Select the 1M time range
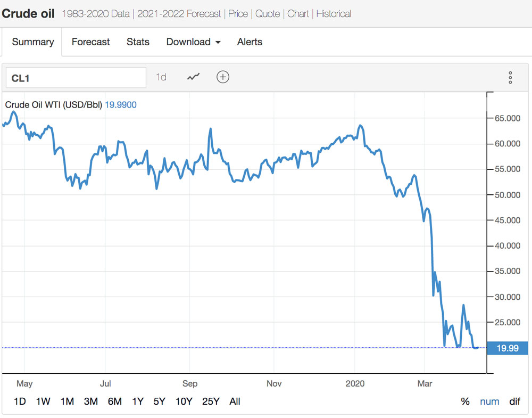Screen dimensions: 532x418 pyautogui.click(x=67, y=401)
